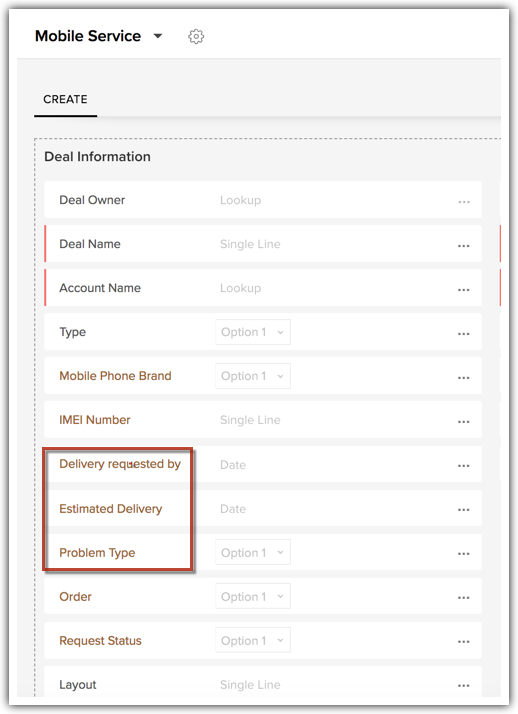
Task: Open the Type field Option 1 dropdown
Action: [x=253, y=332]
